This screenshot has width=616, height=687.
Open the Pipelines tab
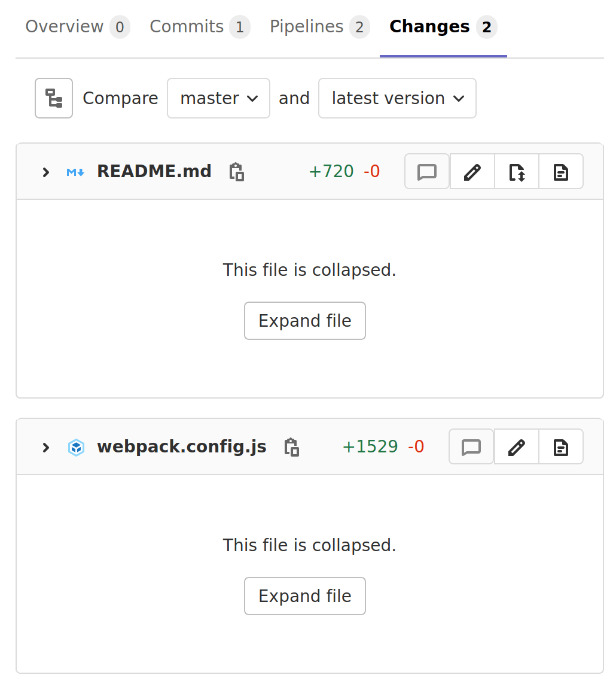(x=319, y=26)
